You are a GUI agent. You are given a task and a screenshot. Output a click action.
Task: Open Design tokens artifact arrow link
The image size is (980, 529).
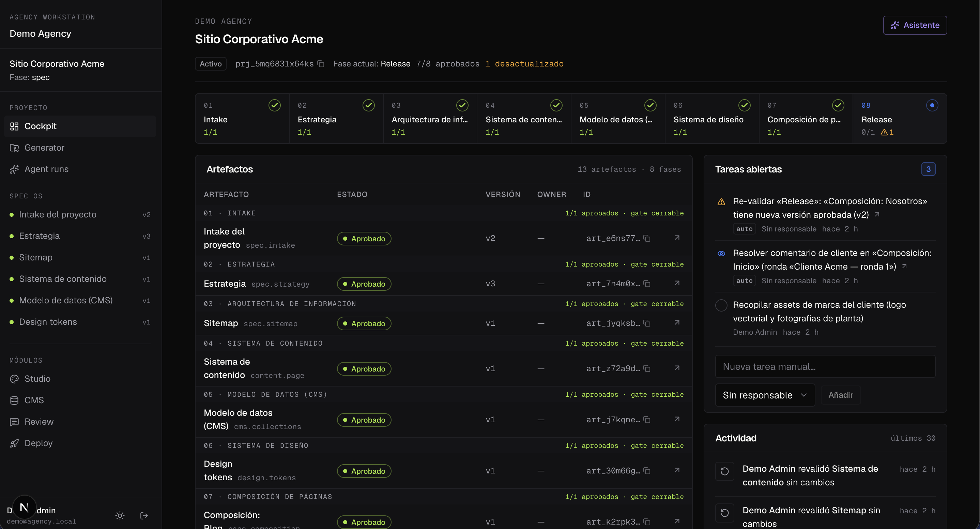click(677, 470)
